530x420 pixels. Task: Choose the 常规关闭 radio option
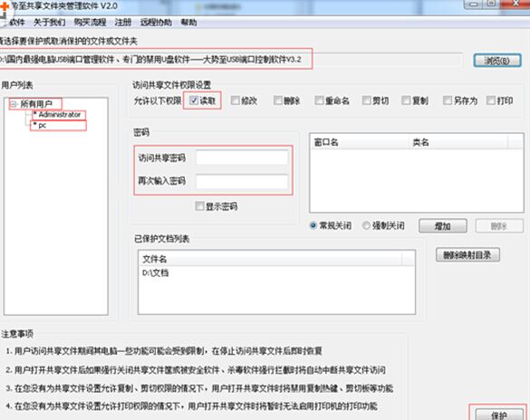[313, 225]
